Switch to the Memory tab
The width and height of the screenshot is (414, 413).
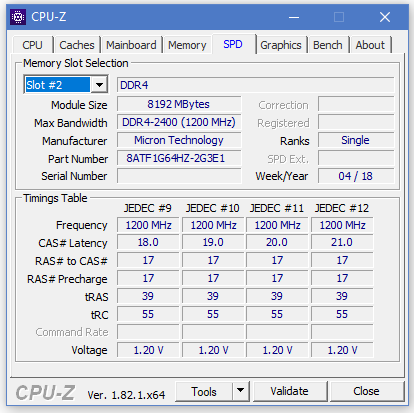click(187, 45)
